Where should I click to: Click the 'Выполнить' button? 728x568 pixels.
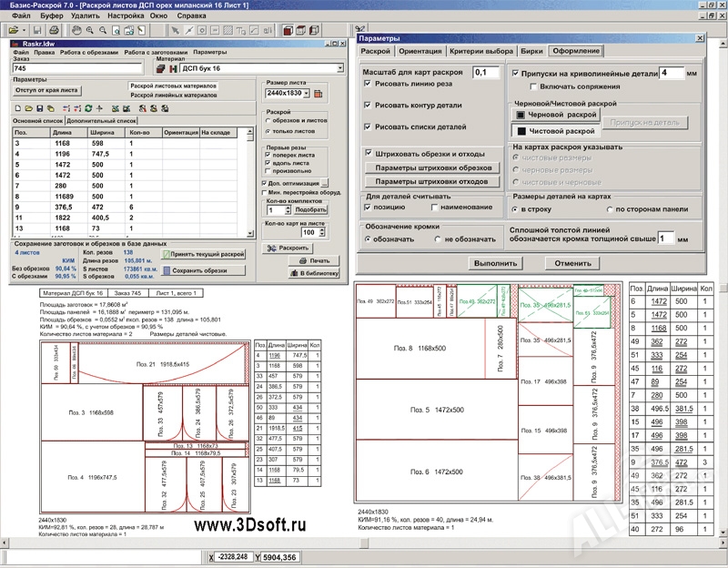point(495,263)
